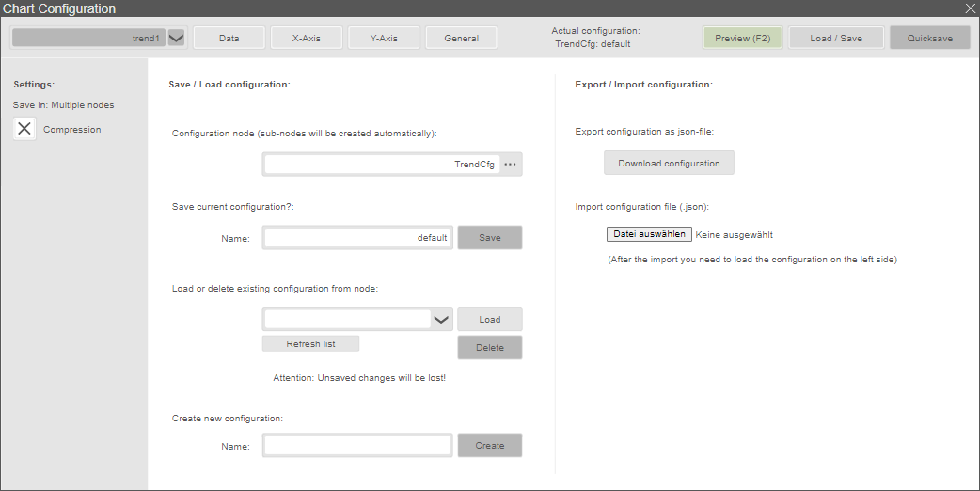
Task: Click the 'Save in: Multiple nodes' text
Action: [64, 105]
